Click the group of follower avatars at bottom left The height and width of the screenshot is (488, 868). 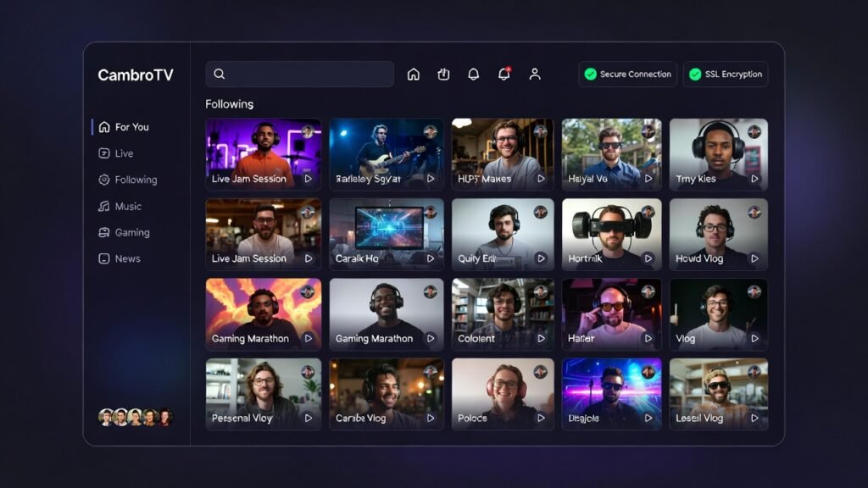coord(136,415)
